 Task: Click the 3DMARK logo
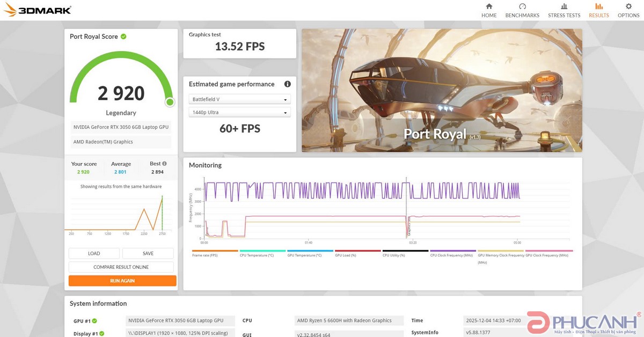coord(38,10)
